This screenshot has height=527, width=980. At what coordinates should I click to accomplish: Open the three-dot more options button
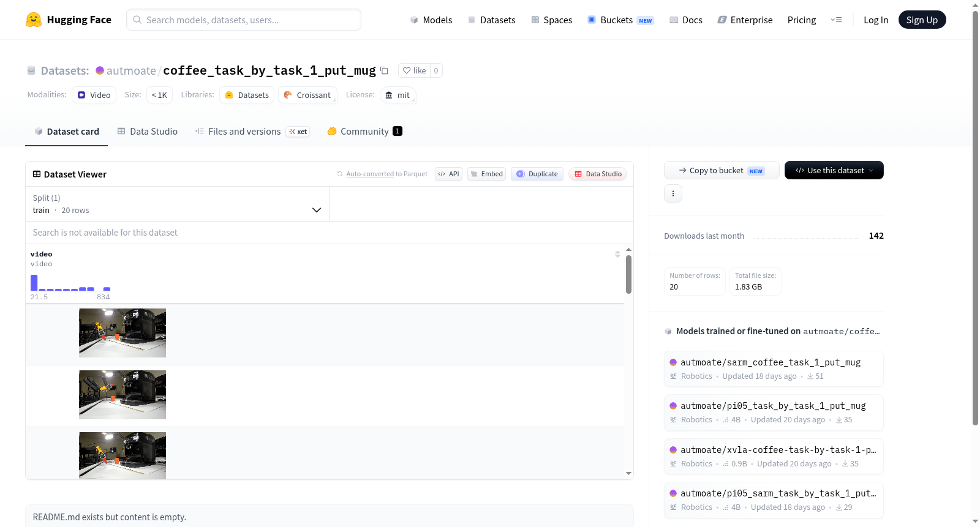pos(673,193)
